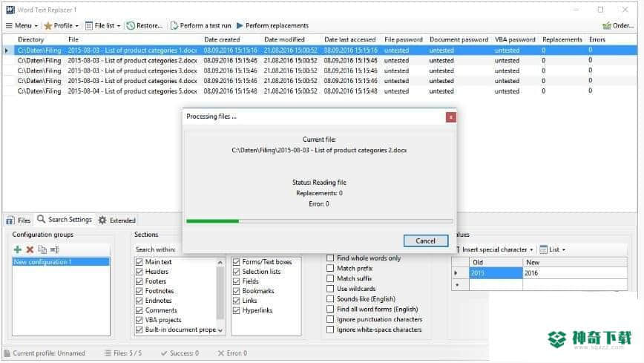Open the hamburger Menu
The height and width of the screenshot is (363, 644).
(x=22, y=25)
